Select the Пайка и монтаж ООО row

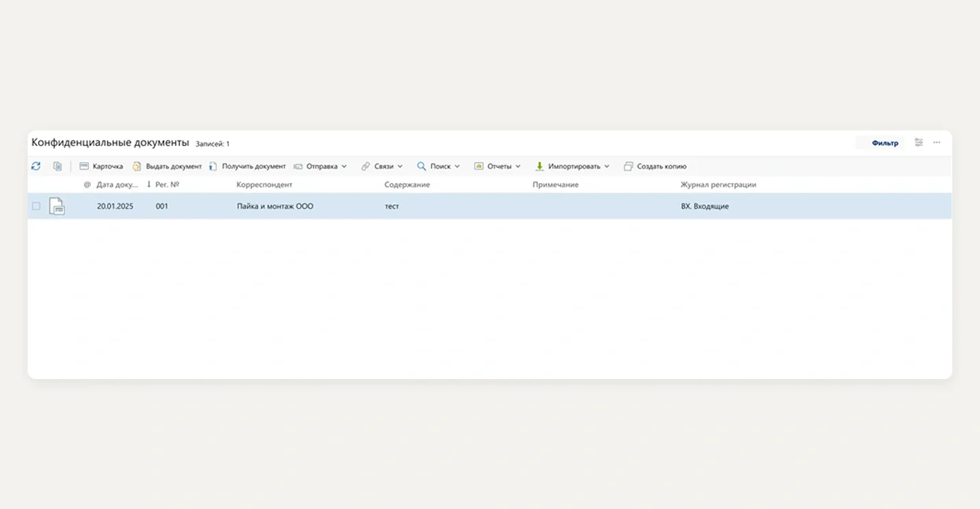coord(275,206)
